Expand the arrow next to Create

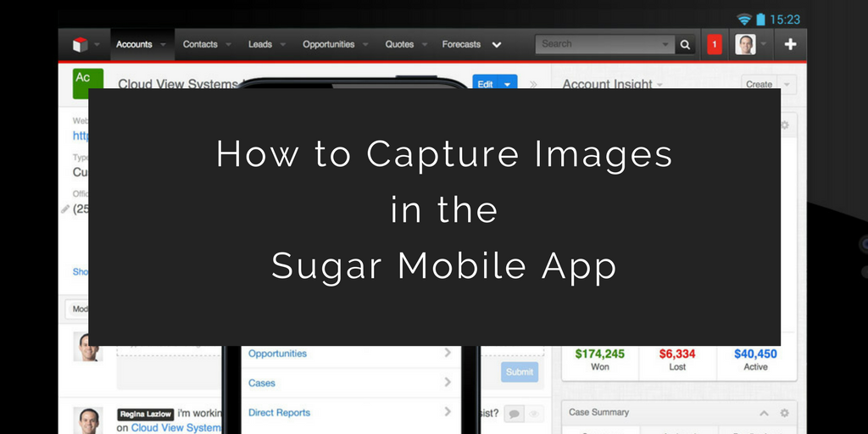point(787,84)
